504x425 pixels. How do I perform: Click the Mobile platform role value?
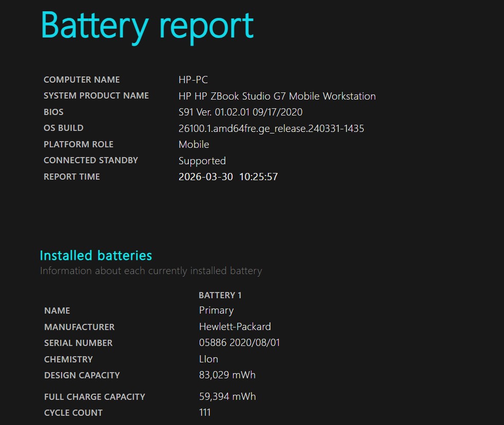pyautogui.click(x=193, y=144)
